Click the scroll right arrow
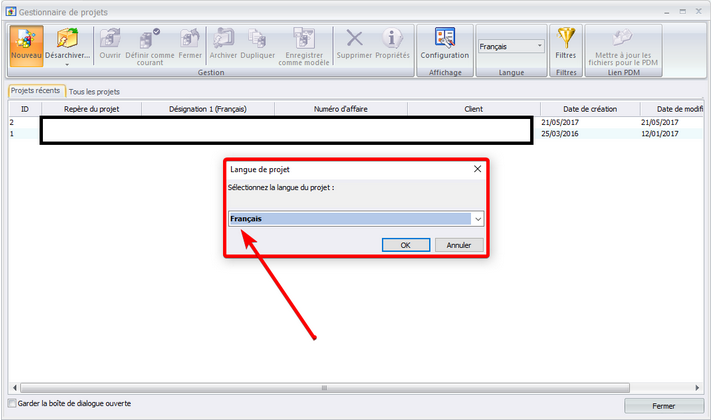The width and height of the screenshot is (713, 420). click(x=697, y=388)
